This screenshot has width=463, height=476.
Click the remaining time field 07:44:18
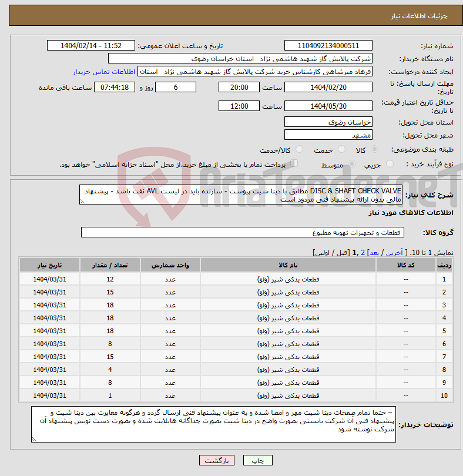(x=115, y=87)
